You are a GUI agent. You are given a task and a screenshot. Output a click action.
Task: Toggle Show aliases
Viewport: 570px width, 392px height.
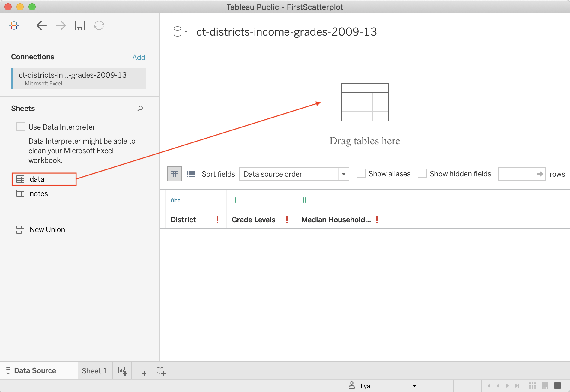click(x=361, y=174)
